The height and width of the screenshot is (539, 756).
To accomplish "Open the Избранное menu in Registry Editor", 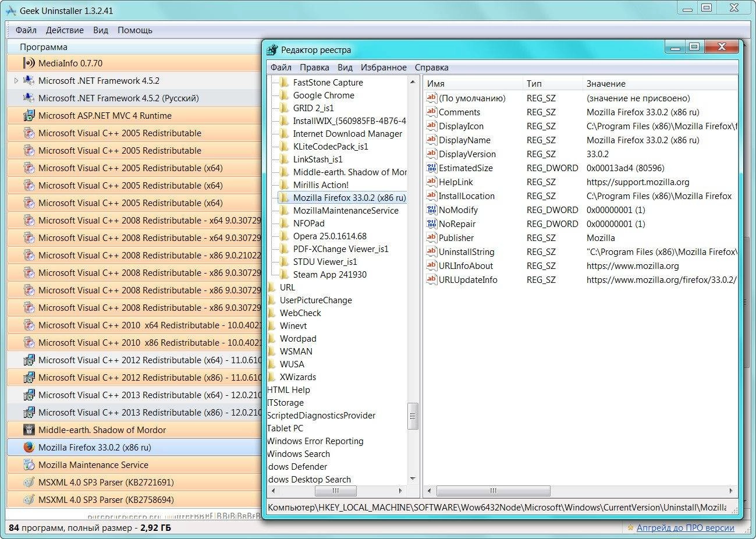I will pos(384,67).
